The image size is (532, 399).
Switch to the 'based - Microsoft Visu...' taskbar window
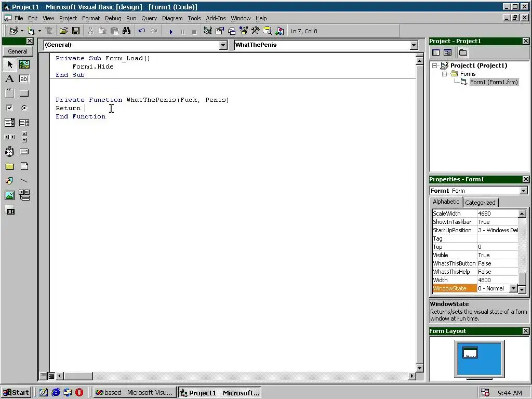135,393
